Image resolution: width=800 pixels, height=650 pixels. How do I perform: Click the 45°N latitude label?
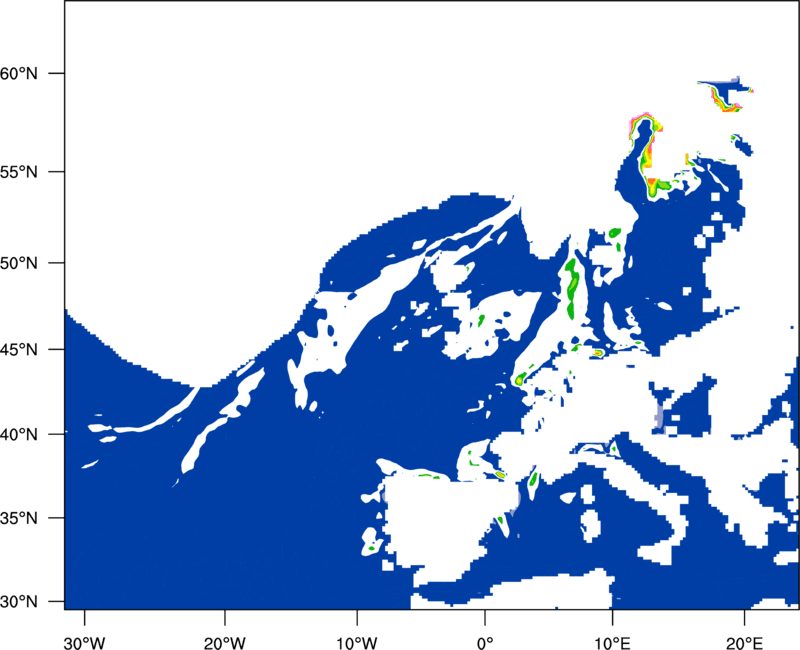pos(19,349)
